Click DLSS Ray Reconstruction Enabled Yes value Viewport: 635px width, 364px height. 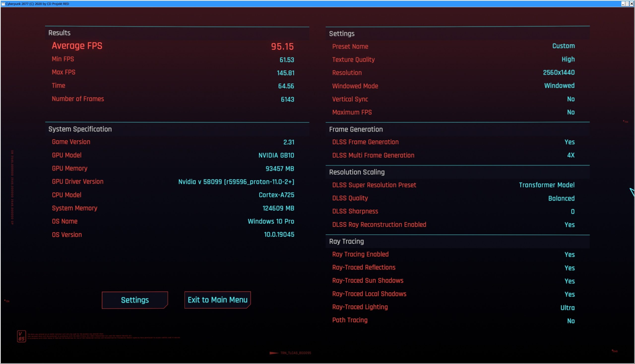[570, 225]
